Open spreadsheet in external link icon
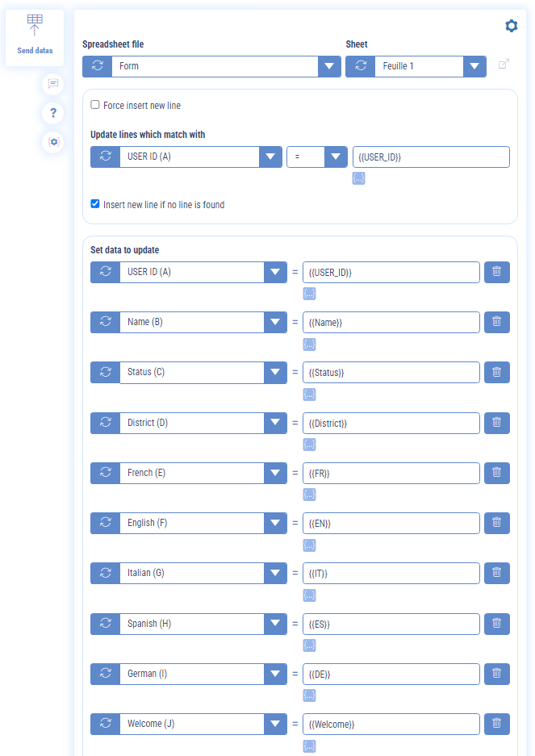 tap(504, 65)
